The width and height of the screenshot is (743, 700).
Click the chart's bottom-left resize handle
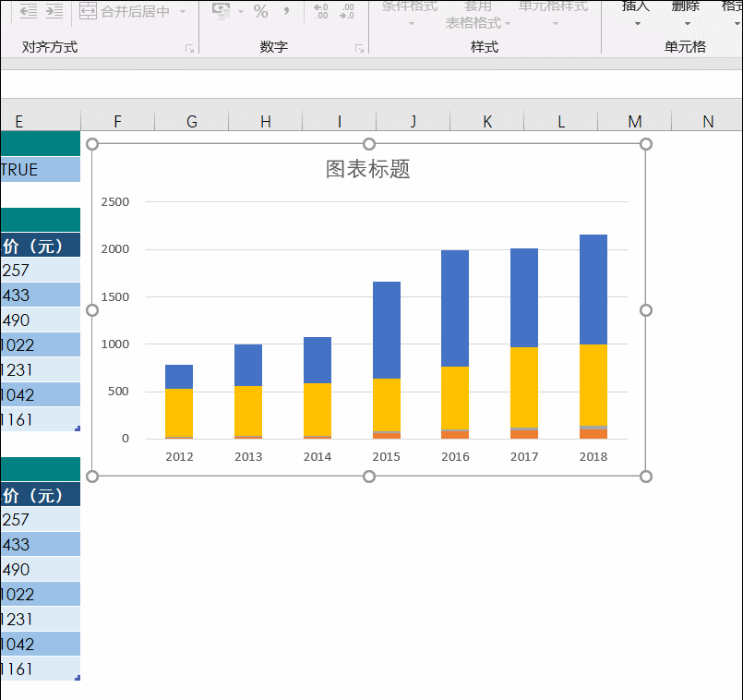92,477
